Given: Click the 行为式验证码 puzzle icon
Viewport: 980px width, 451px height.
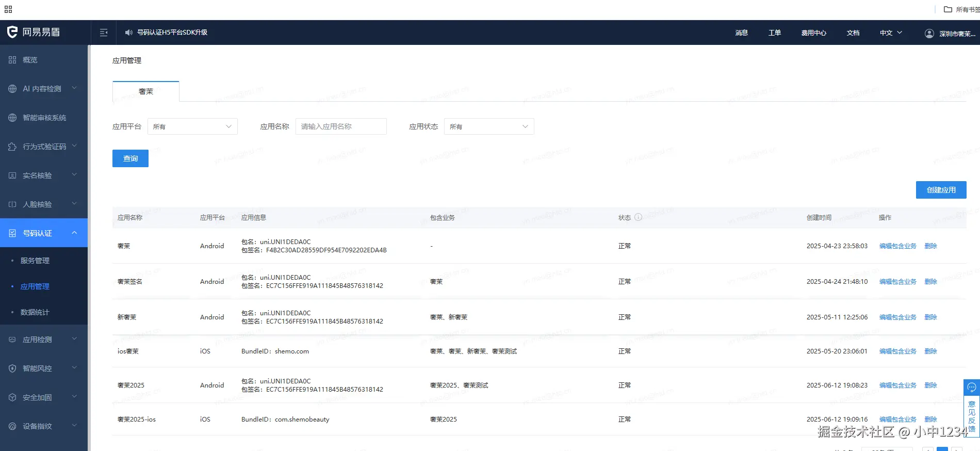Looking at the screenshot, I should [x=12, y=147].
